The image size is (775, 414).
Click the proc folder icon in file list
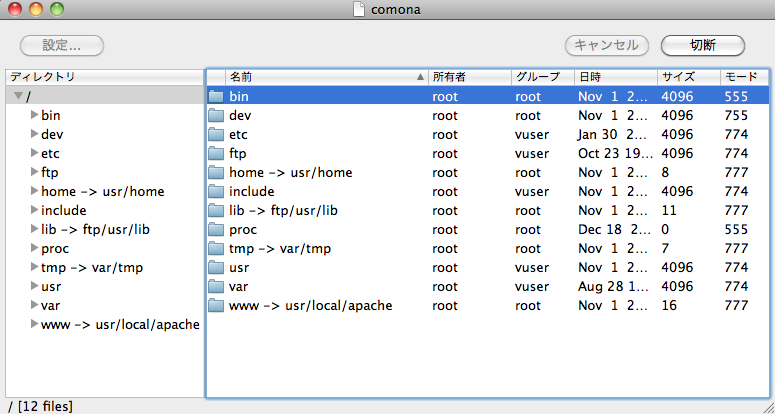[x=216, y=230]
